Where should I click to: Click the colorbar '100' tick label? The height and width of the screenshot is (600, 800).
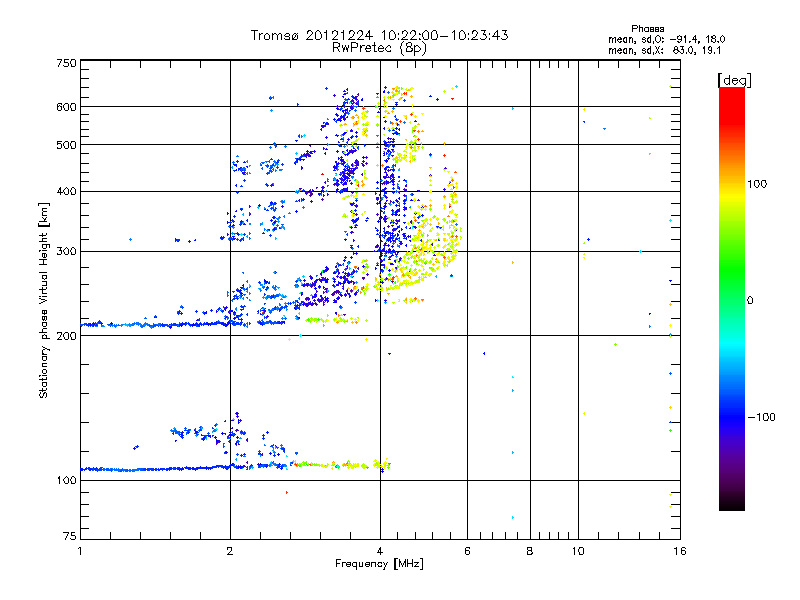coord(757,184)
